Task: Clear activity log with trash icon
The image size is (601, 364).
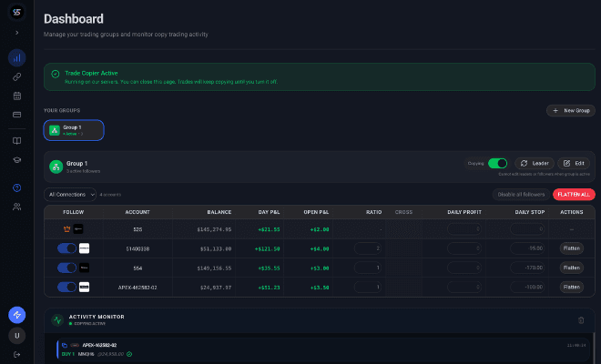Action: coord(581,320)
